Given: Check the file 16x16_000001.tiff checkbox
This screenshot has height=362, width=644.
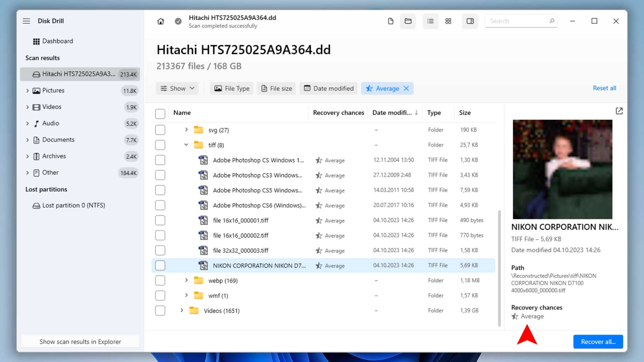Looking at the screenshot, I should pos(160,220).
